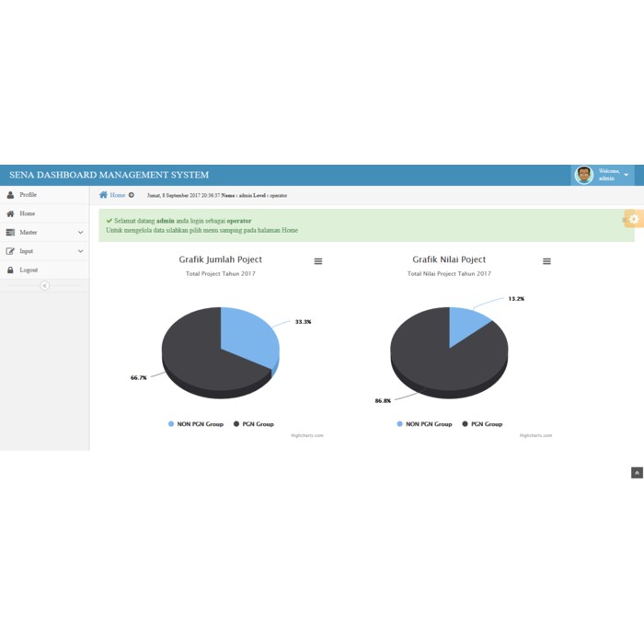
Task: Collapse the sidebar with the arrow button
Action: pyautogui.click(x=44, y=285)
